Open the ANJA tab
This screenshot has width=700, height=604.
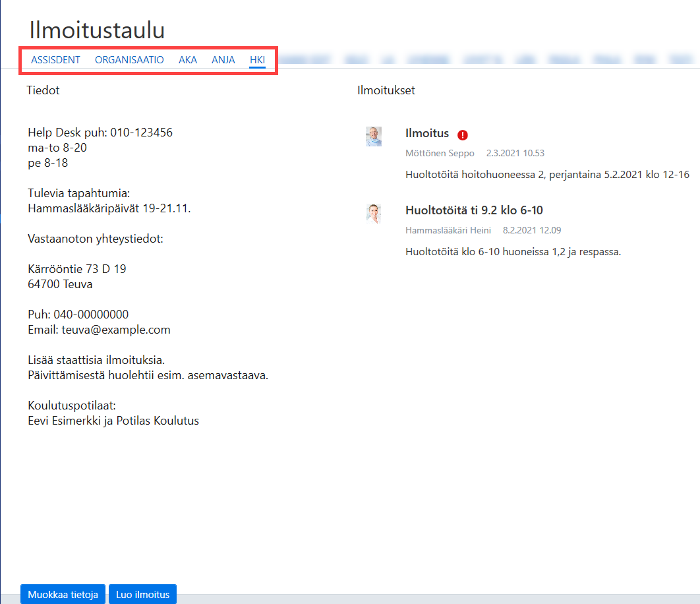tap(223, 60)
